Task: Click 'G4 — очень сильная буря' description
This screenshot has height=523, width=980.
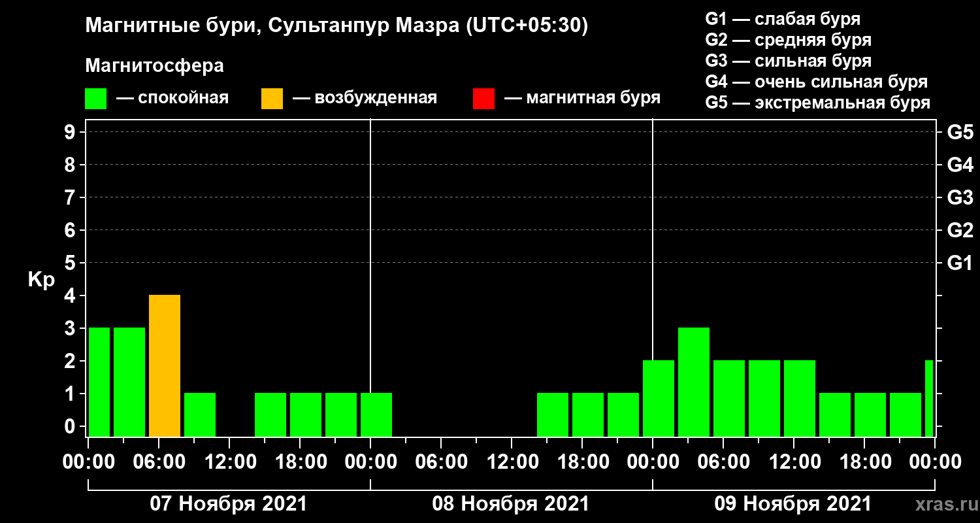Action: pyautogui.click(x=817, y=82)
